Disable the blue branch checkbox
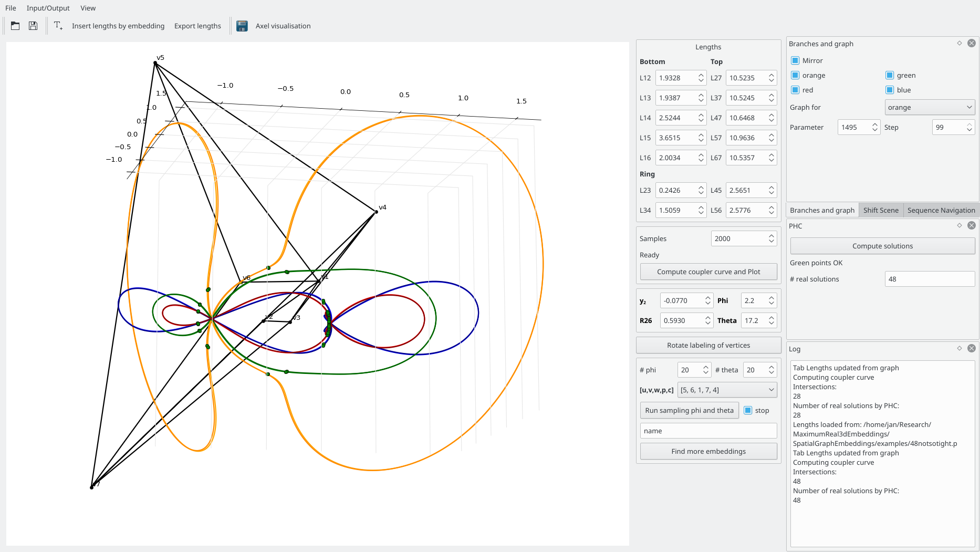 (889, 90)
